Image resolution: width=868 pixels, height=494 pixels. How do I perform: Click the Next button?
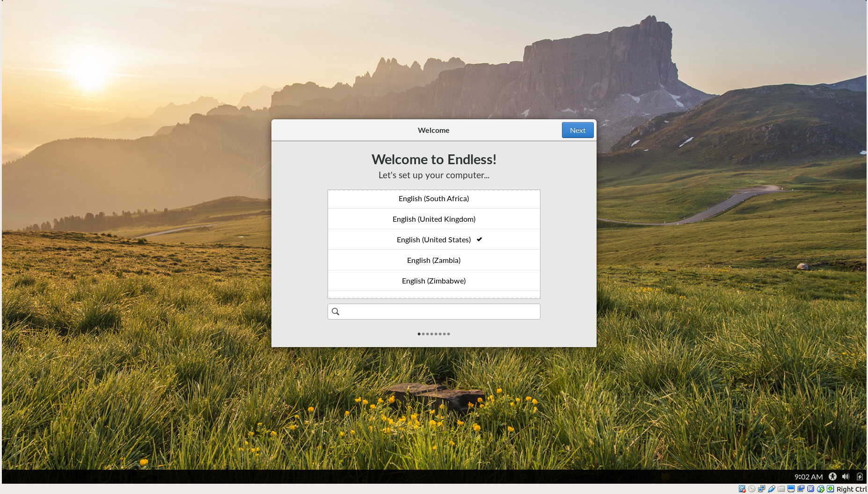pos(577,130)
